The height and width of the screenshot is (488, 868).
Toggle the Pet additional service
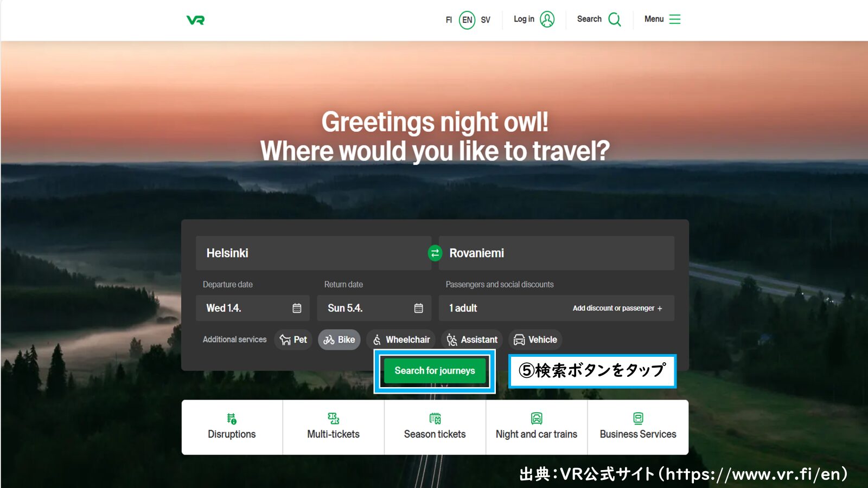(293, 340)
